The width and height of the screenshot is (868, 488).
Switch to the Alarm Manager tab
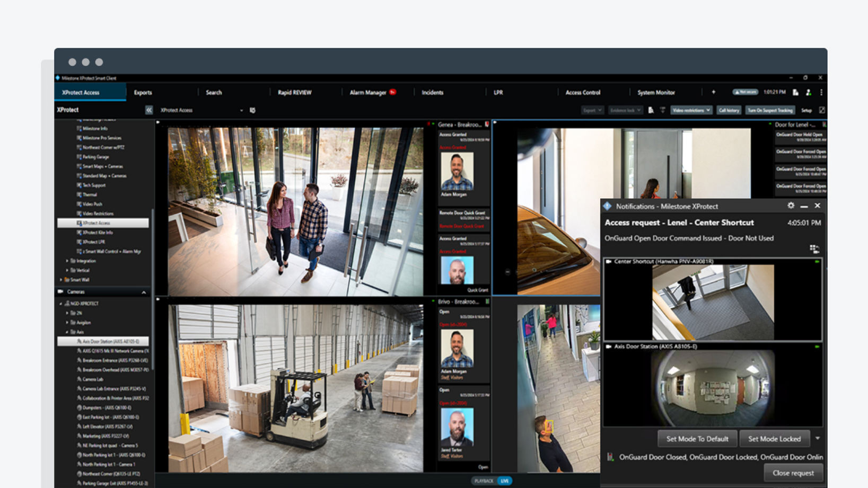pos(368,92)
